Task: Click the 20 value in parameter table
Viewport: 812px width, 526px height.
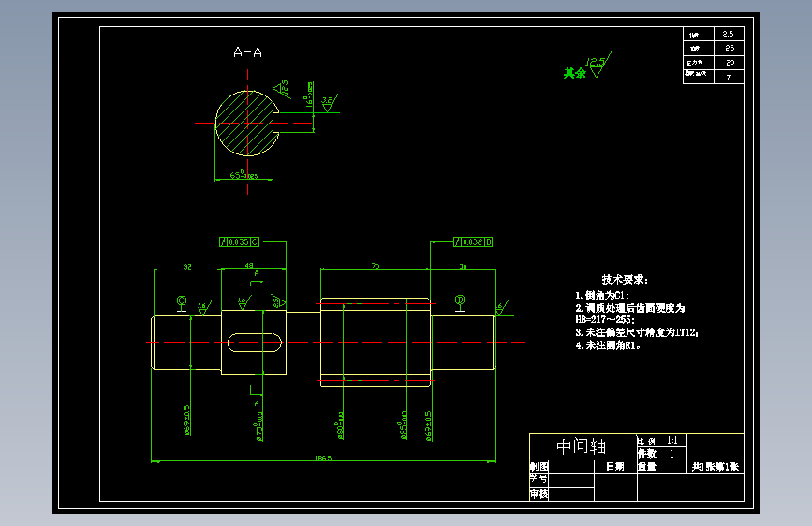Action: (x=730, y=62)
